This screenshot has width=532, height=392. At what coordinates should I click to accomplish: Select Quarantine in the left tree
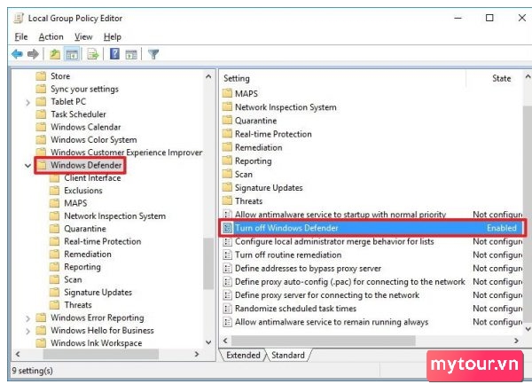tap(85, 229)
